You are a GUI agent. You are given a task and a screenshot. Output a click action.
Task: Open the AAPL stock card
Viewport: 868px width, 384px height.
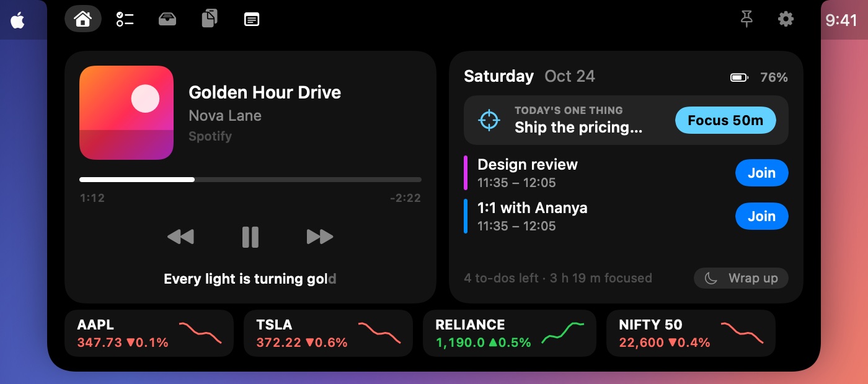(149, 333)
